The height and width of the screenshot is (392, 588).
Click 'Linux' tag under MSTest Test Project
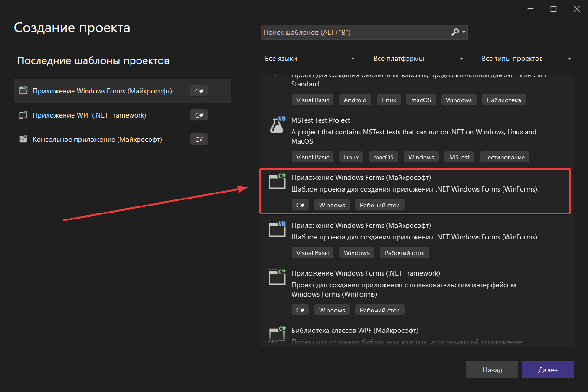[x=351, y=157]
